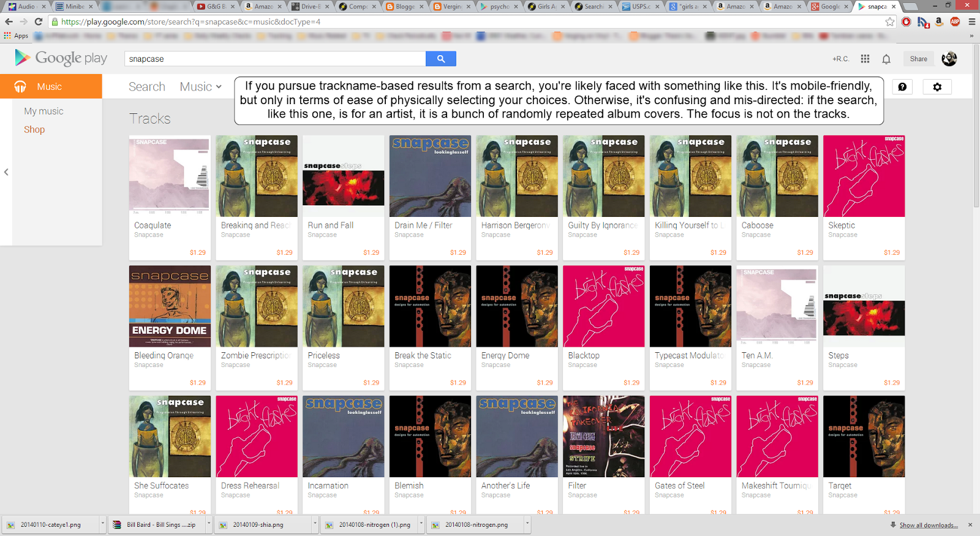This screenshot has width=980, height=536.
Task: Open the Coagulate track album cover
Action: [x=170, y=176]
